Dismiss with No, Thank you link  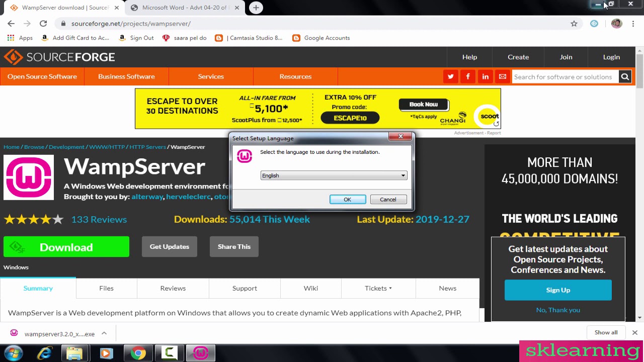coord(558,310)
